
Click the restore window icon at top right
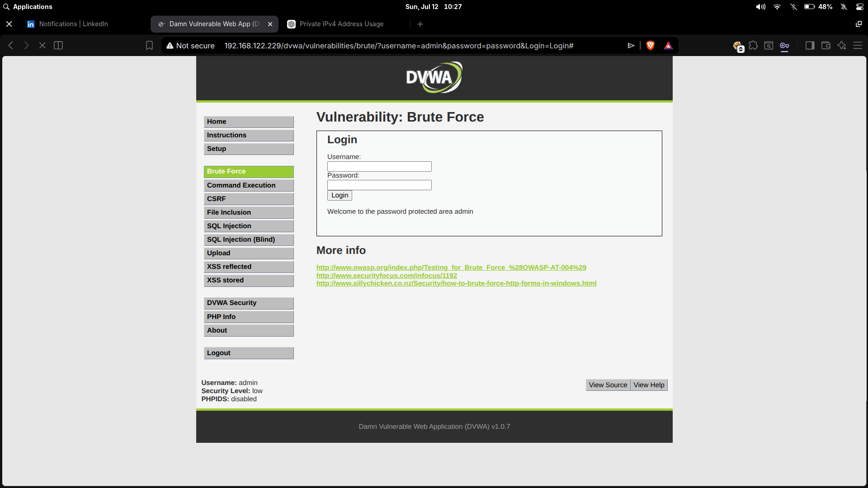pos(859,24)
